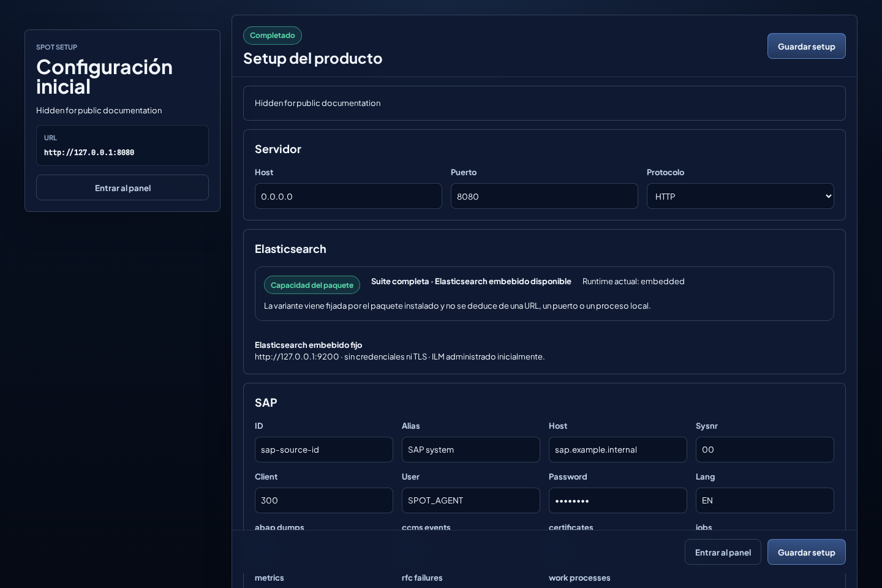Click Entrar al panel in the left sidebar

pos(123,187)
